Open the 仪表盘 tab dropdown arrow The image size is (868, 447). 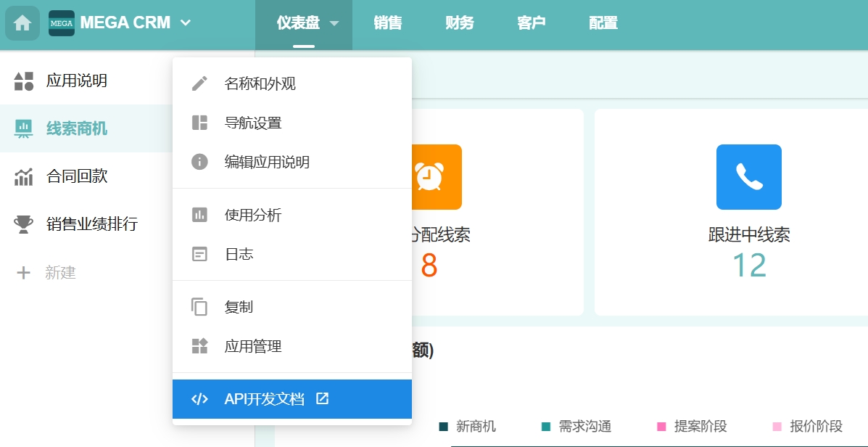click(334, 23)
